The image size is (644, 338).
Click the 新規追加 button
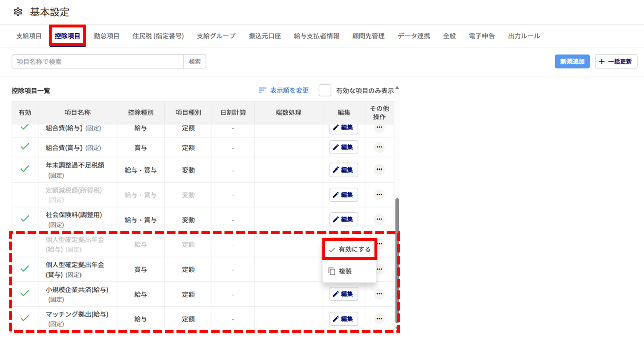click(x=572, y=62)
